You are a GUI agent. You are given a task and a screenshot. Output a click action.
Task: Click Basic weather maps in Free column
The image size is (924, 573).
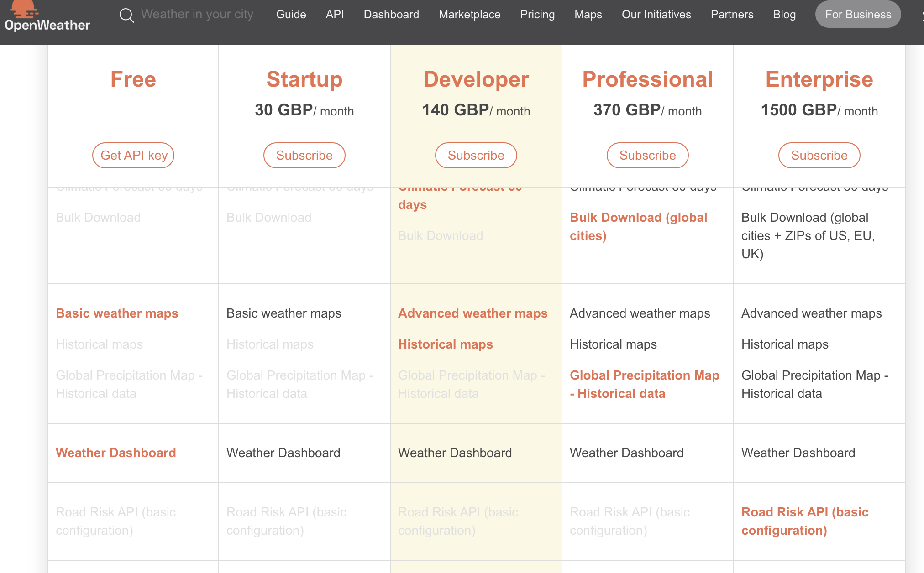[117, 313]
